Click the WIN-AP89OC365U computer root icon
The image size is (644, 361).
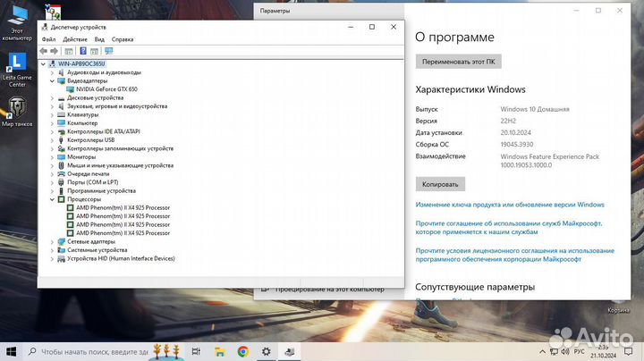[x=52, y=64]
